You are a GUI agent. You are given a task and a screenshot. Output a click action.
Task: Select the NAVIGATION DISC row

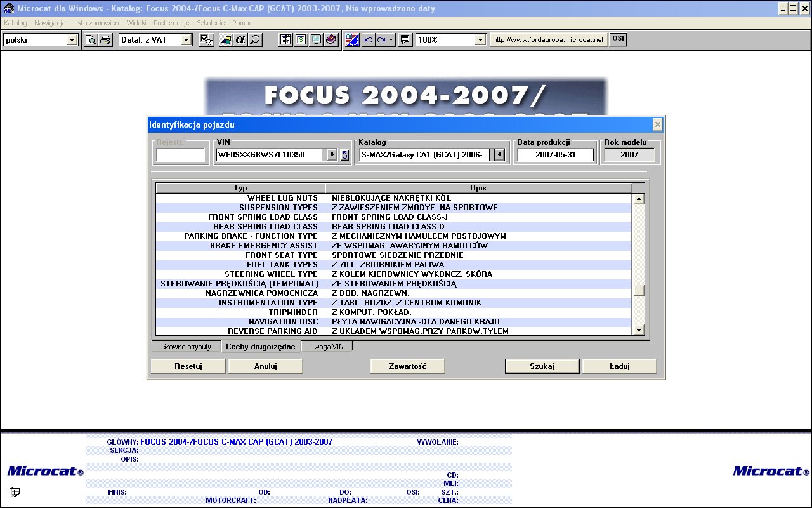click(393, 322)
